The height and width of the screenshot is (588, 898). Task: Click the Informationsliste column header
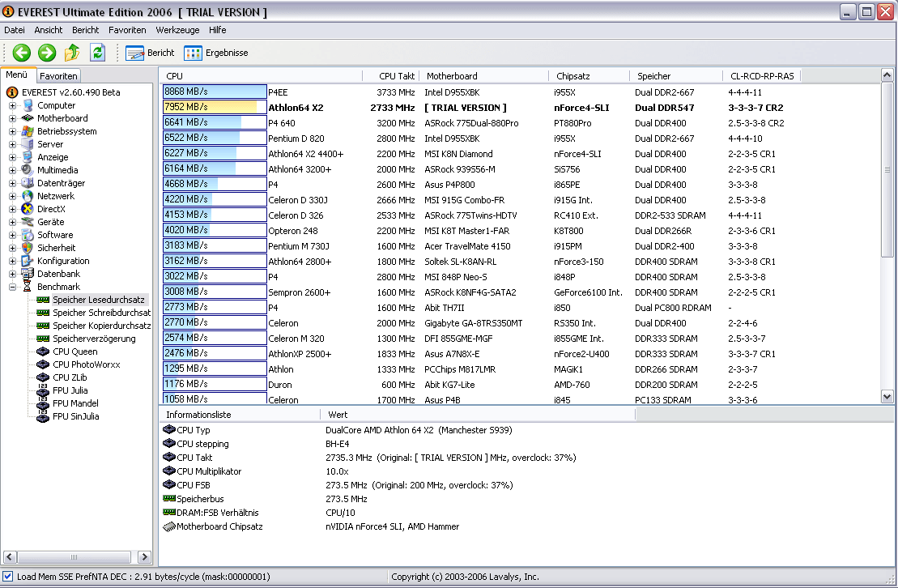coord(240,415)
